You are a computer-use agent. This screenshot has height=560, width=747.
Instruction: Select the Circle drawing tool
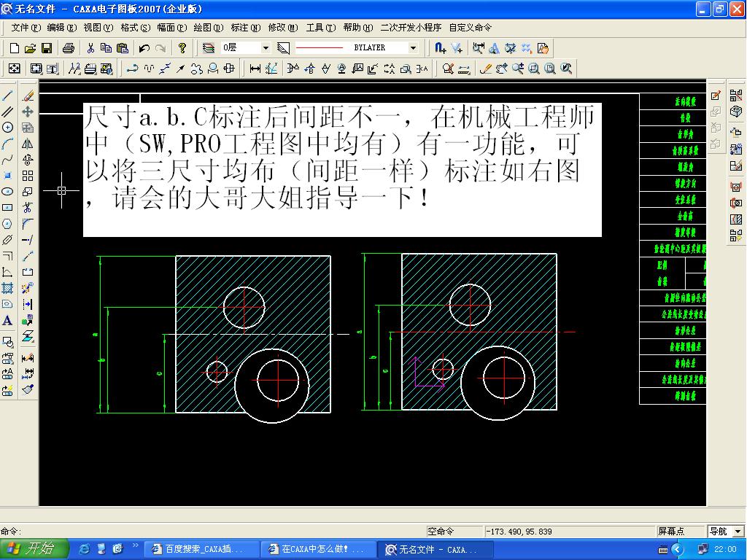tap(7, 128)
